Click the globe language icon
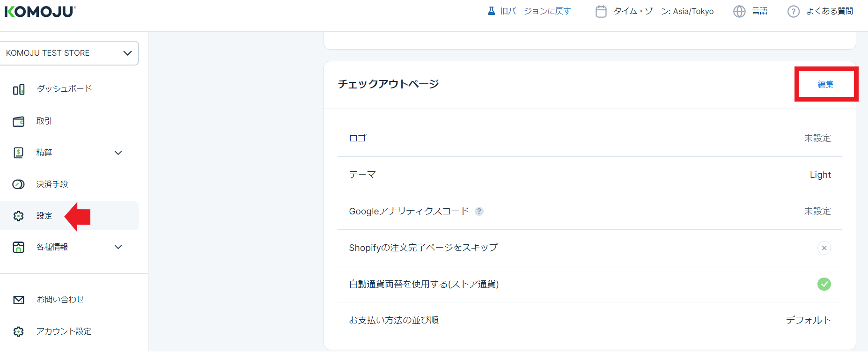 (739, 11)
